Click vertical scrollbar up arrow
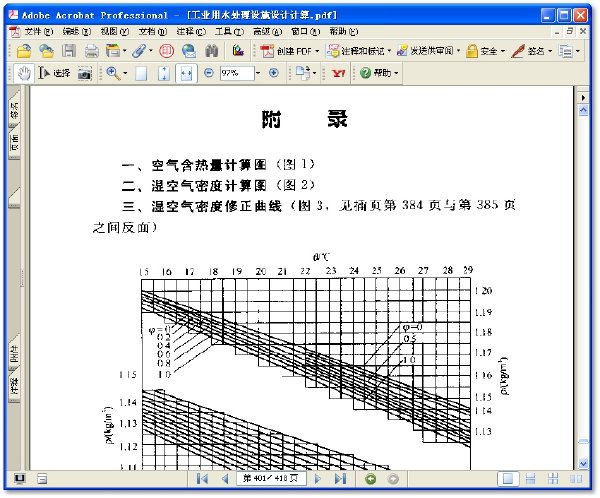Image resolution: width=600 pixels, height=498 pixels. 584,111
